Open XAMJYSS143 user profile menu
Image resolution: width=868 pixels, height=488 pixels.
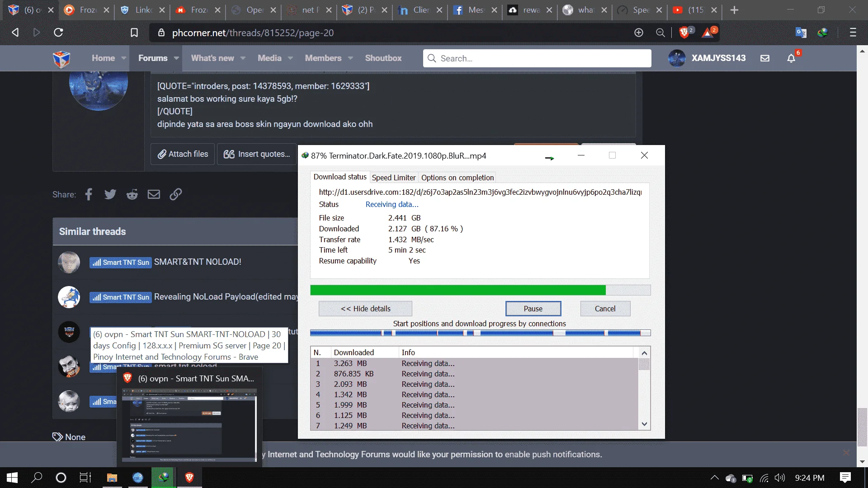[707, 58]
